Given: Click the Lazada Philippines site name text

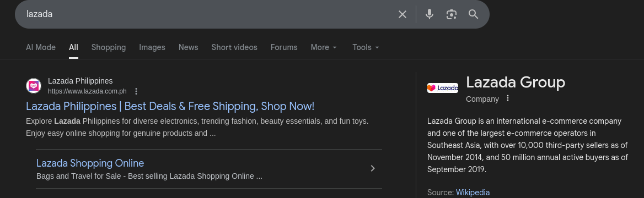Looking at the screenshot, I should [x=80, y=81].
